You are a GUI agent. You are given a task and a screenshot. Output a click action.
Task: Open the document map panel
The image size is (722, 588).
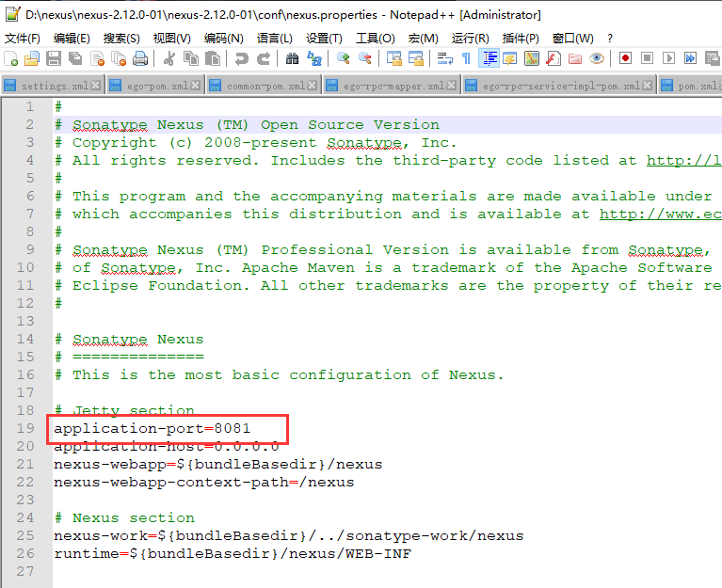pos(531,58)
